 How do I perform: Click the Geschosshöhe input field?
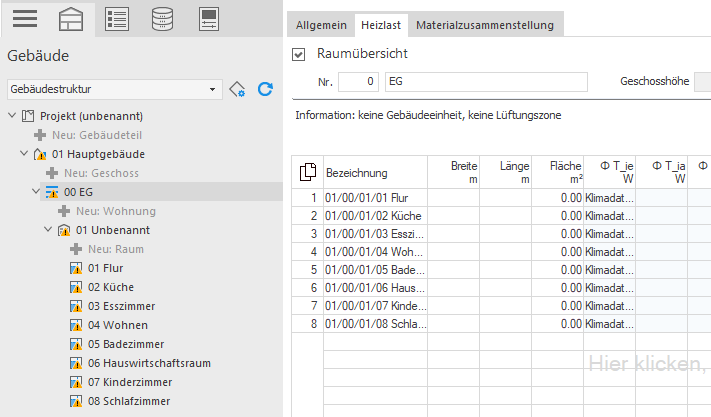(703, 82)
